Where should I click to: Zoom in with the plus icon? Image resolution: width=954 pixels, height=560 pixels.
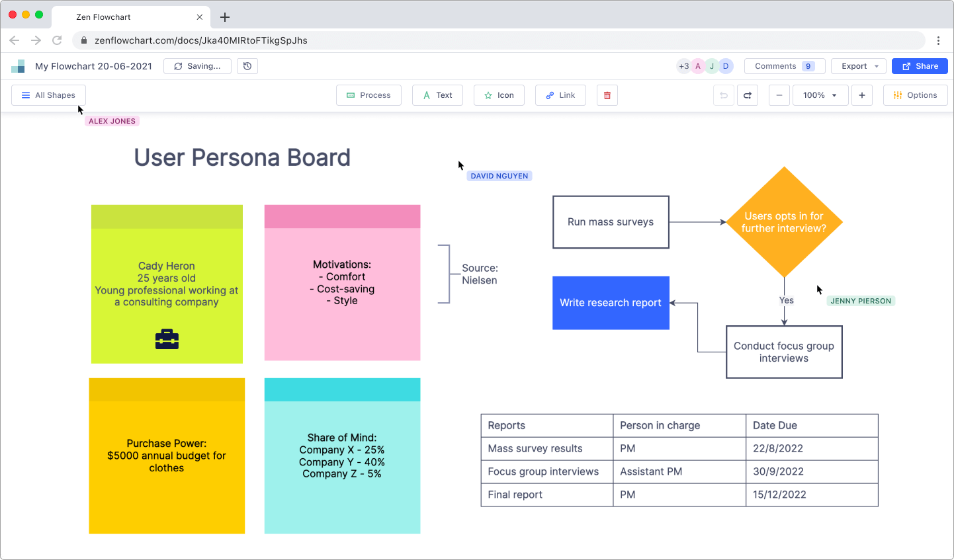[862, 95]
